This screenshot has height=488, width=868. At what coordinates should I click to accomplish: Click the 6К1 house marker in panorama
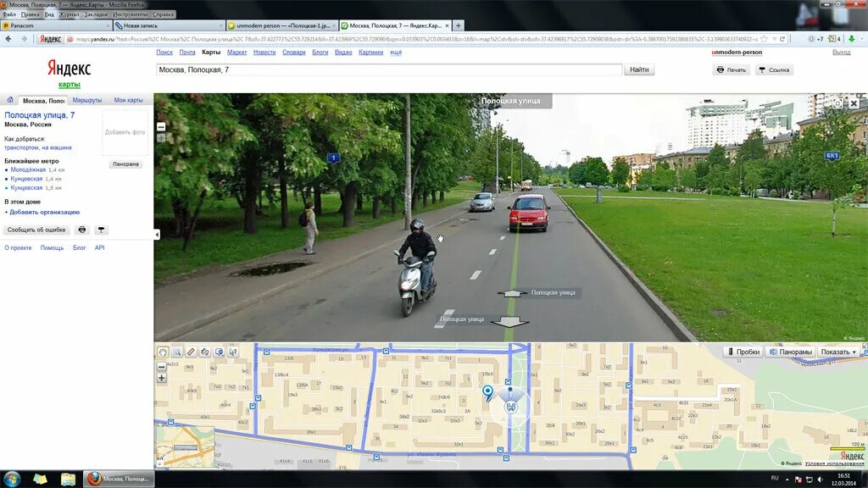point(832,156)
